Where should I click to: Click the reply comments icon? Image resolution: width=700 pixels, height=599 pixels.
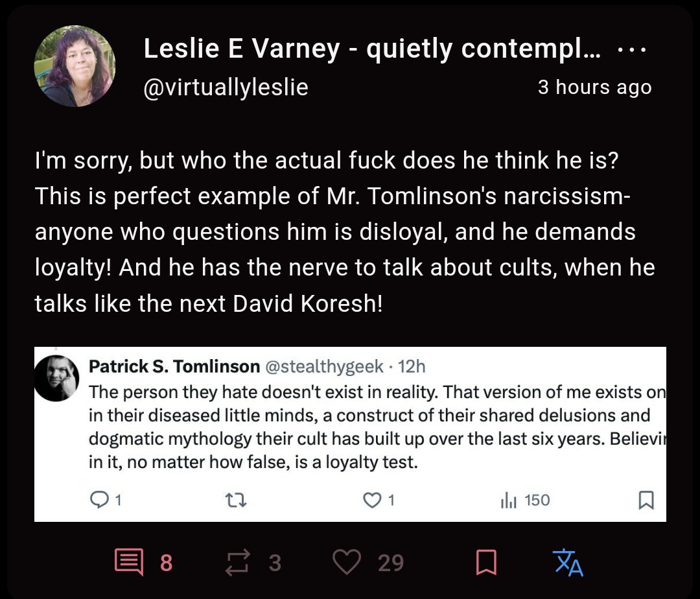(129, 563)
